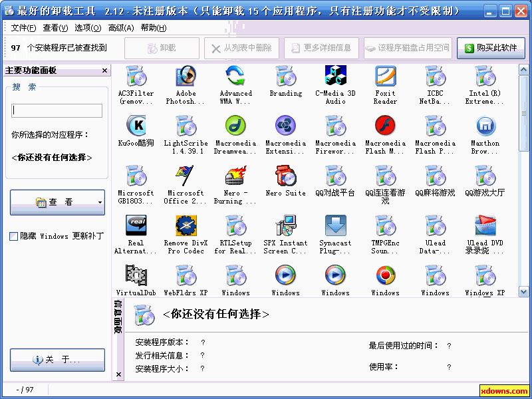Select the Microsoft GB1803... icon
This screenshot has width=532, height=399.
136,176
